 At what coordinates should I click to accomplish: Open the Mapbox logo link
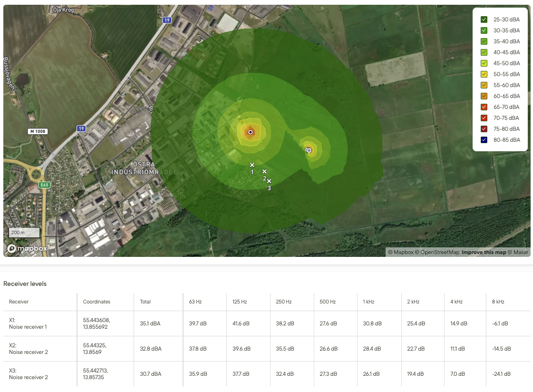(27, 248)
